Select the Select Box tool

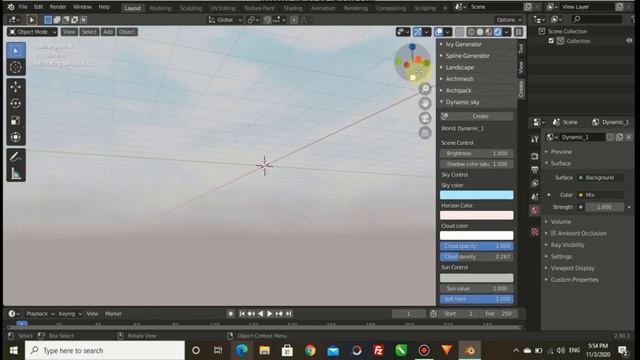tap(16, 51)
